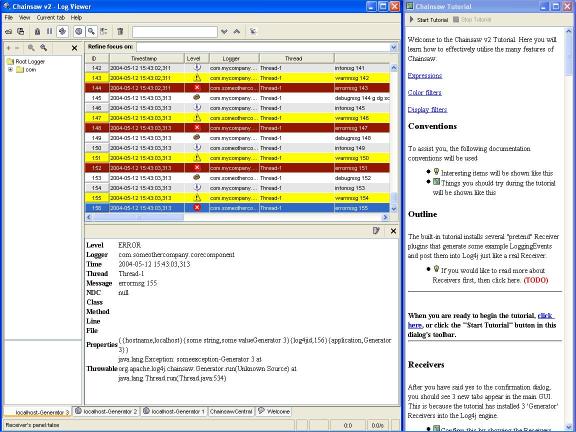Switch to the Welcome tab
The image size is (576, 432).
point(274,411)
